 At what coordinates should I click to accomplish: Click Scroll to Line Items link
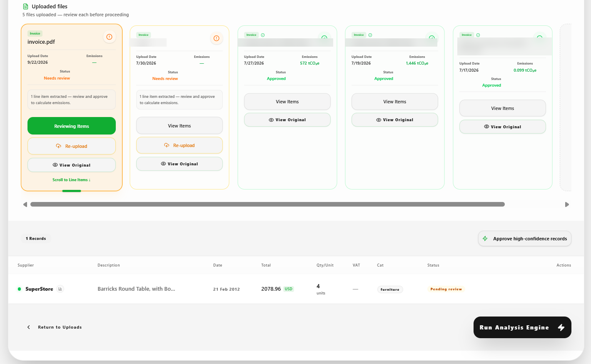tap(72, 180)
